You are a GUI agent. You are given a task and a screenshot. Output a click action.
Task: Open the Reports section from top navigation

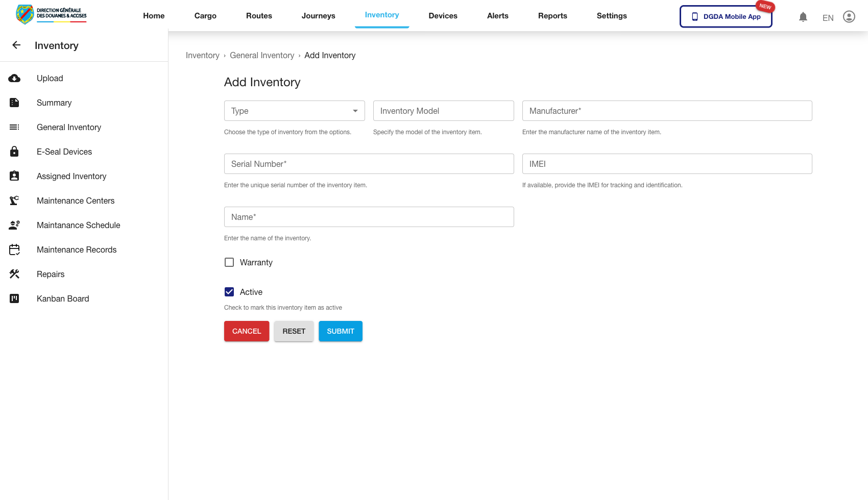click(x=552, y=16)
